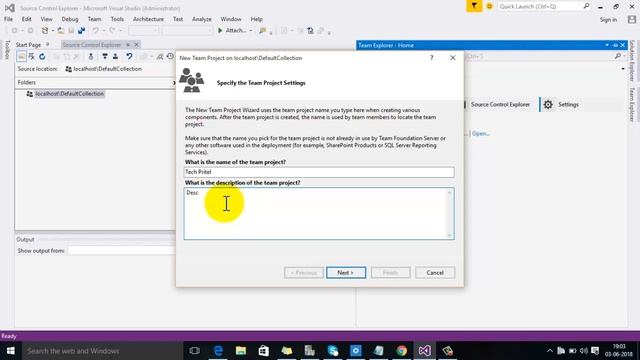Click the Save All icon in main toolbar
The image size is (640, 360).
[x=81, y=31]
